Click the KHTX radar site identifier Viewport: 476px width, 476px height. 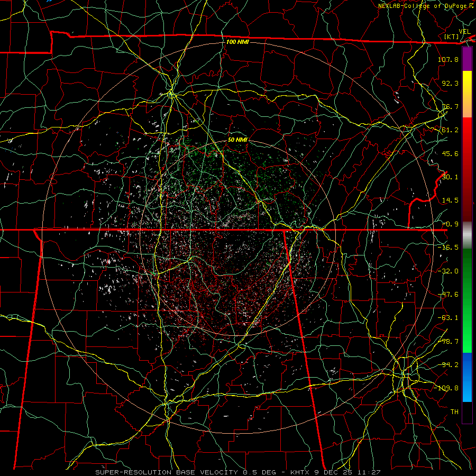tap(300, 472)
